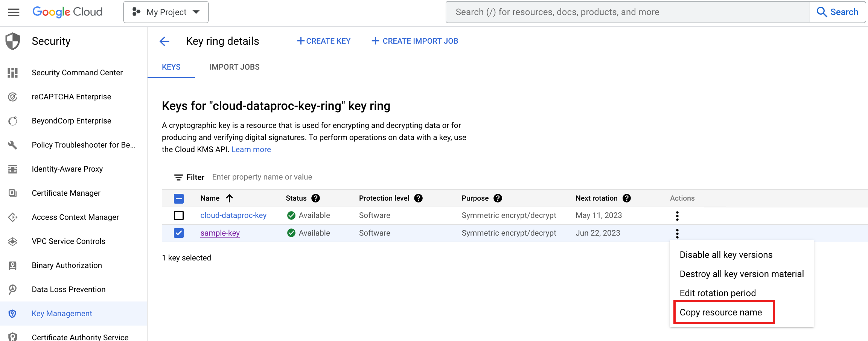Open actions menu for cloud-dataproc-key
868x341 pixels.
tap(677, 216)
